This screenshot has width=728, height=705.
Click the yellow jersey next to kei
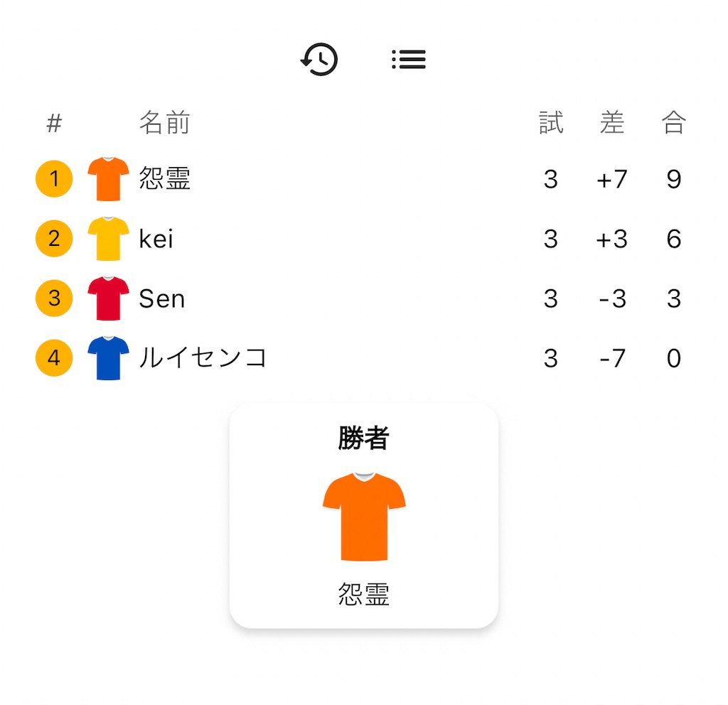pyautogui.click(x=108, y=239)
